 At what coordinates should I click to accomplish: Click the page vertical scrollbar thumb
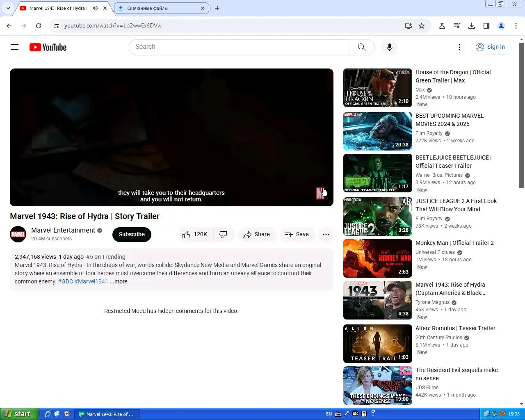pos(522,115)
